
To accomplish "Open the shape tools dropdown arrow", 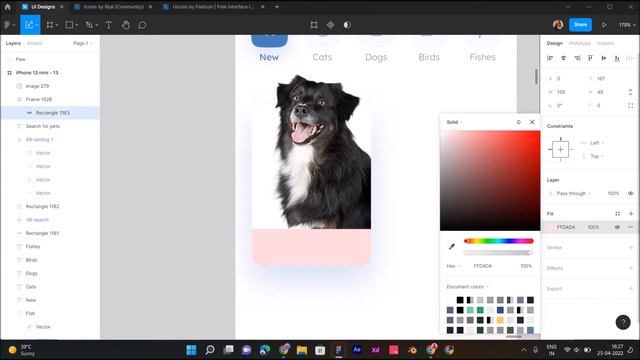I will (x=77, y=25).
